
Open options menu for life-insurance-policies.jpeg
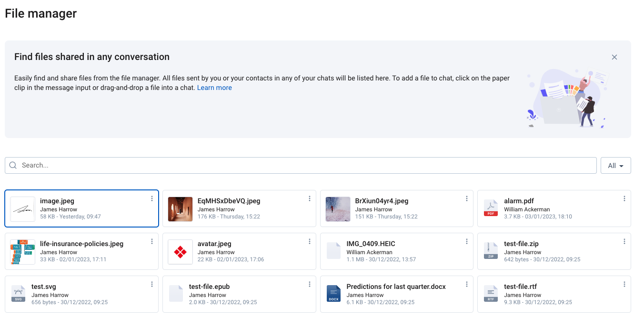pyautogui.click(x=152, y=241)
